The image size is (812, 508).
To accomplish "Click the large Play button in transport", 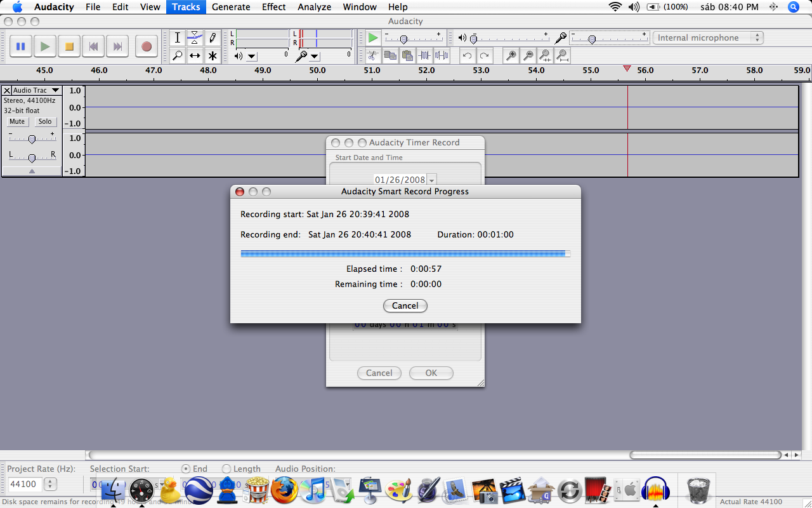I will 44,46.
